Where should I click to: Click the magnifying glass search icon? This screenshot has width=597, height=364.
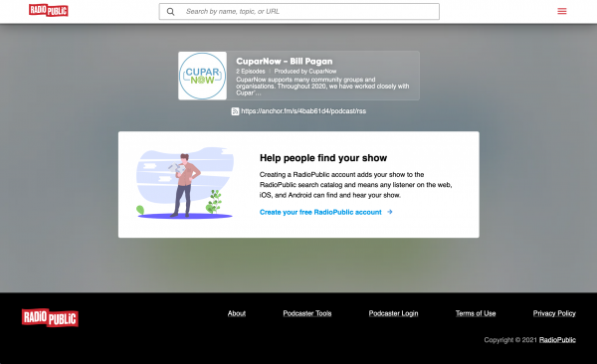[x=170, y=12]
